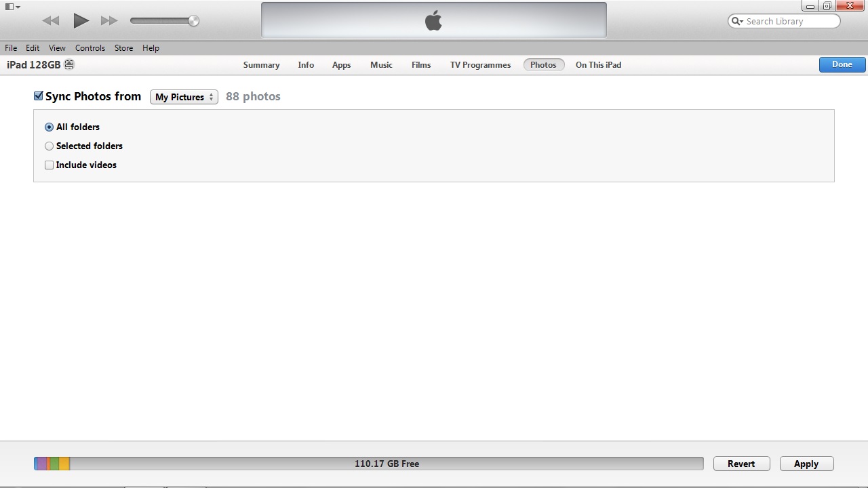Eject the iPad 128GB device
This screenshot has width=868, height=488.
(x=69, y=64)
